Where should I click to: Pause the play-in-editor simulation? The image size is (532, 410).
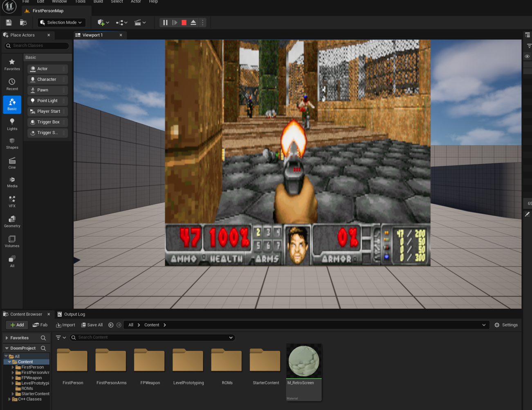coord(165,23)
